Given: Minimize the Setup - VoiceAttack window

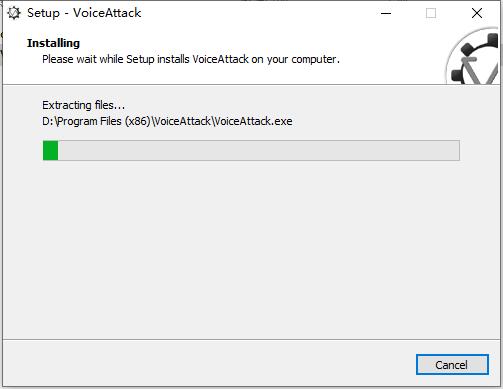Looking at the screenshot, I should (x=386, y=13).
